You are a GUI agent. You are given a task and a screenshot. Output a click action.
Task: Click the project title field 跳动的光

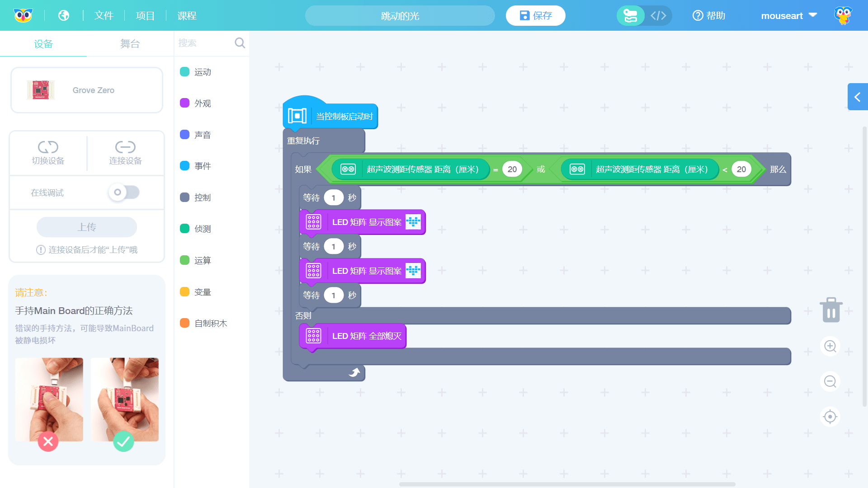click(x=400, y=16)
